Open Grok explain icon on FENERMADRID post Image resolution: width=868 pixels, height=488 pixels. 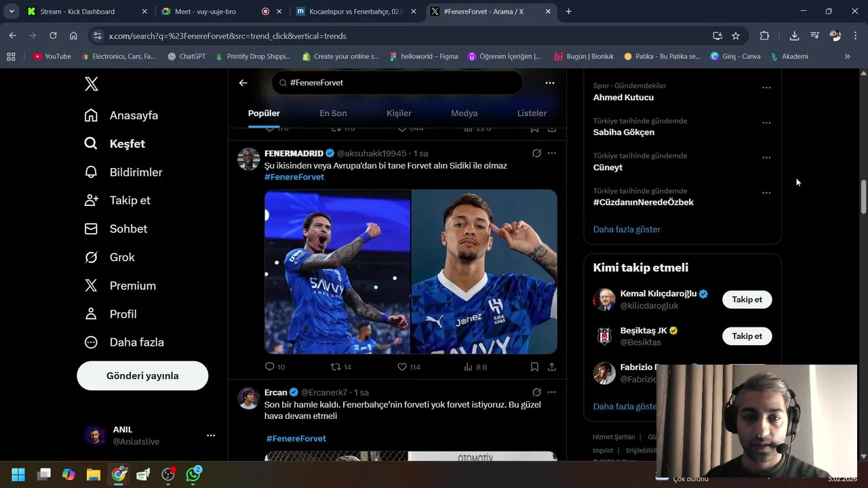pyautogui.click(x=536, y=153)
